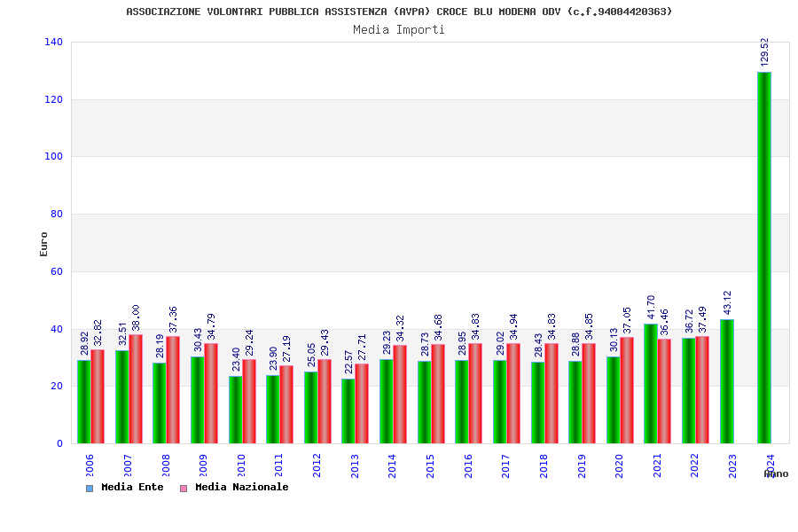Click the 129.52 value label
The height and width of the screenshot is (532, 798).
764,51
